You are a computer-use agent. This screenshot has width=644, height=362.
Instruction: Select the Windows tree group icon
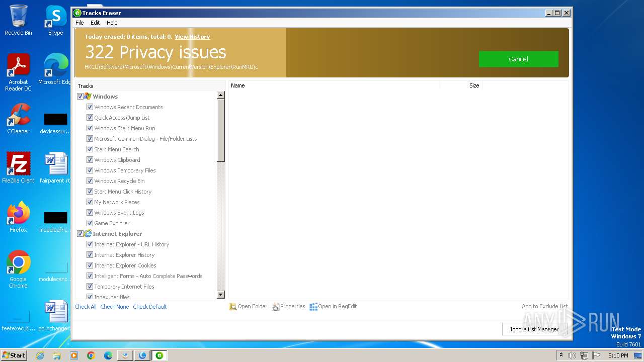(88, 97)
